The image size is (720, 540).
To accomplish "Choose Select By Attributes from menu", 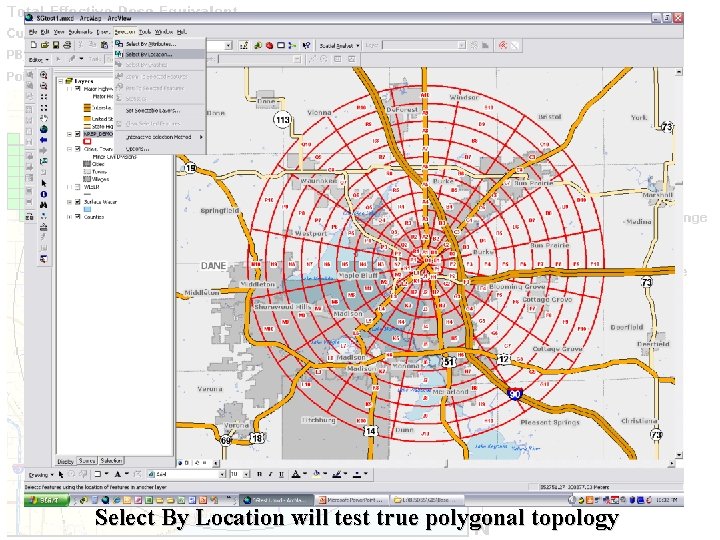I will (x=159, y=44).
